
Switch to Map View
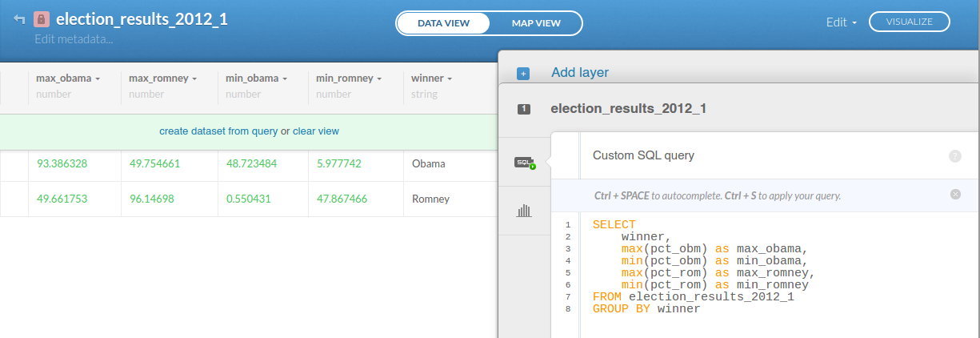536,23
